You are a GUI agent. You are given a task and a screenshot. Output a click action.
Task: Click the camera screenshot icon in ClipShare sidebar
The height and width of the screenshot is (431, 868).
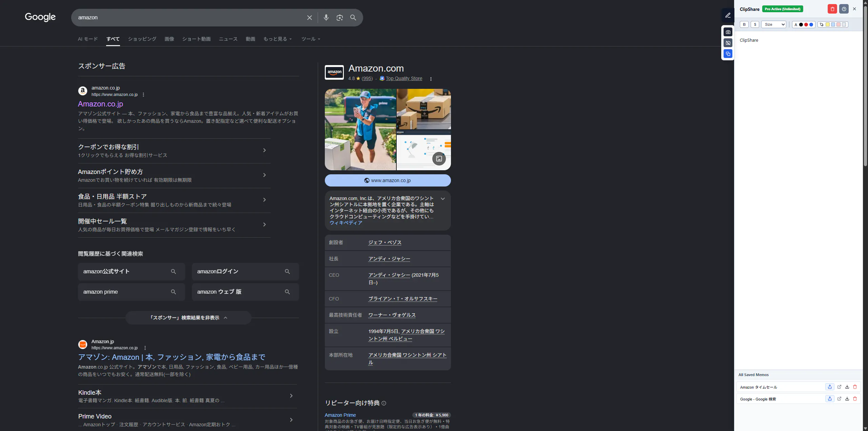point(728,32)
